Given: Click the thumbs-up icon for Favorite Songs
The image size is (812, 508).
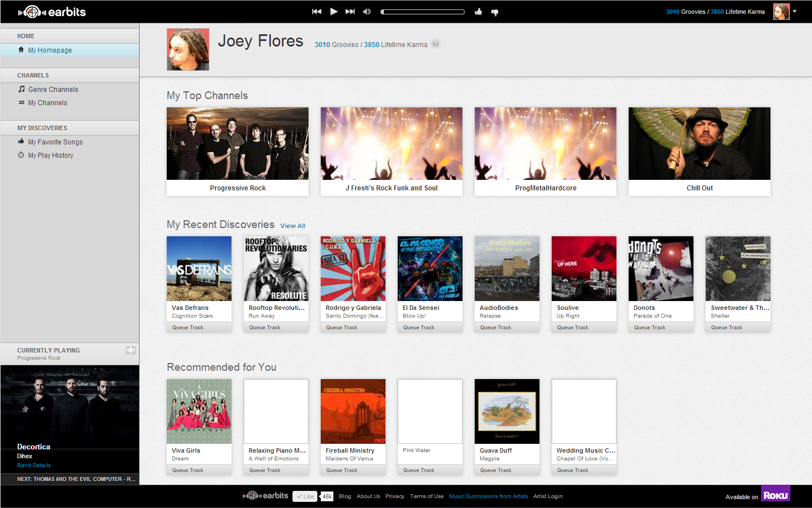Looking at the screenshot, I should (21, 141).
